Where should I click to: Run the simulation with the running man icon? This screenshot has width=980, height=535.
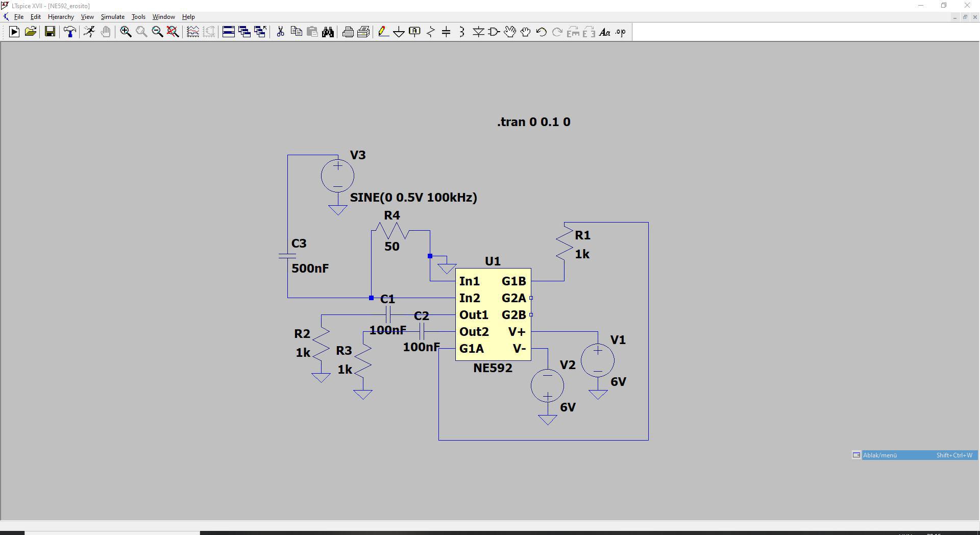[89, 32]
